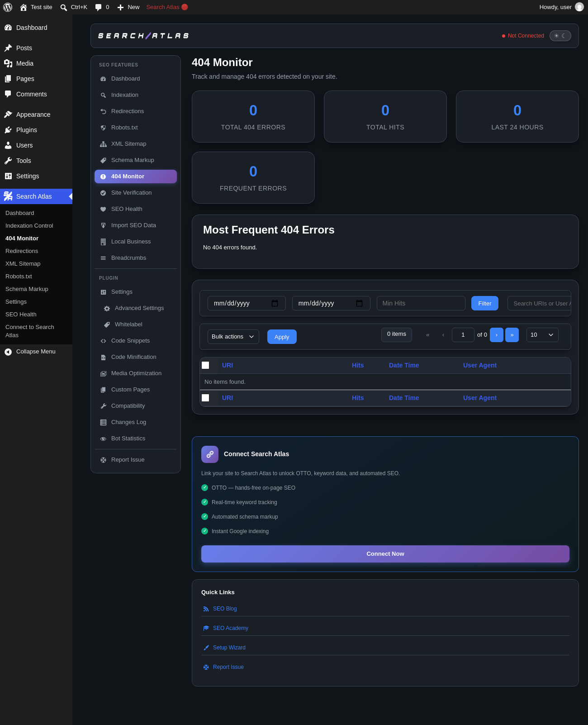Click the Bot Statistics eye icon
Image resolution: width=588 pixels, height=725 pixels.
(103, 439)
